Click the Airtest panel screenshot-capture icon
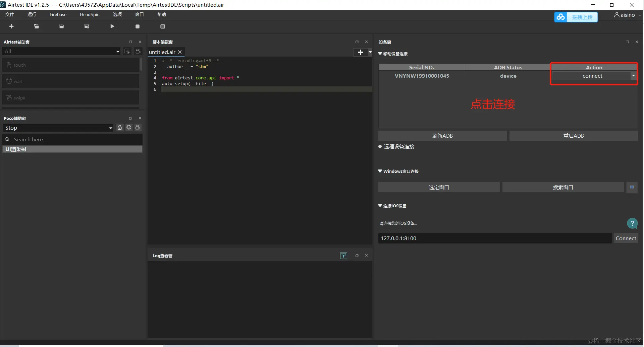644x347 pixels. click(127, 51)
